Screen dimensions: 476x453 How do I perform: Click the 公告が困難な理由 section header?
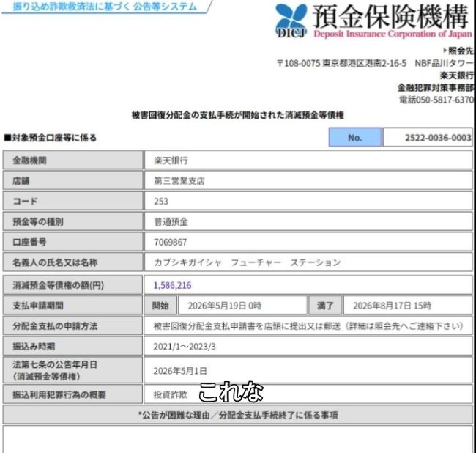pyautogui.click(x=238, y=415)
